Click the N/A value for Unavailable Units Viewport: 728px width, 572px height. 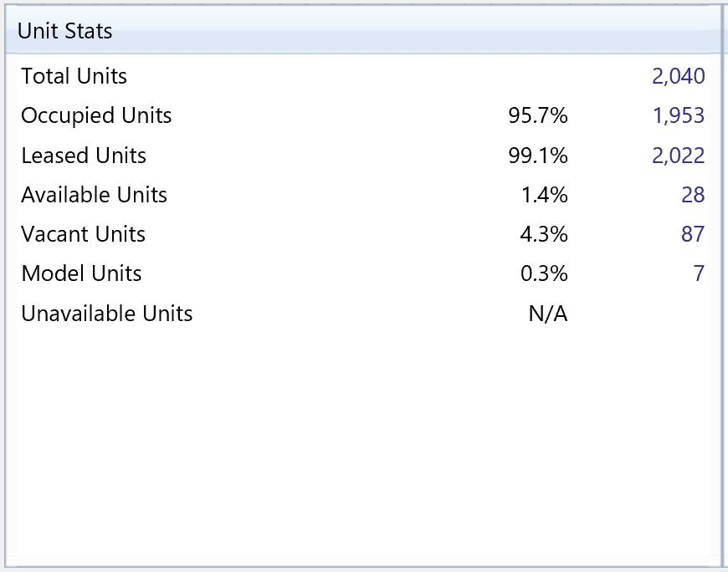coord(548,314)
